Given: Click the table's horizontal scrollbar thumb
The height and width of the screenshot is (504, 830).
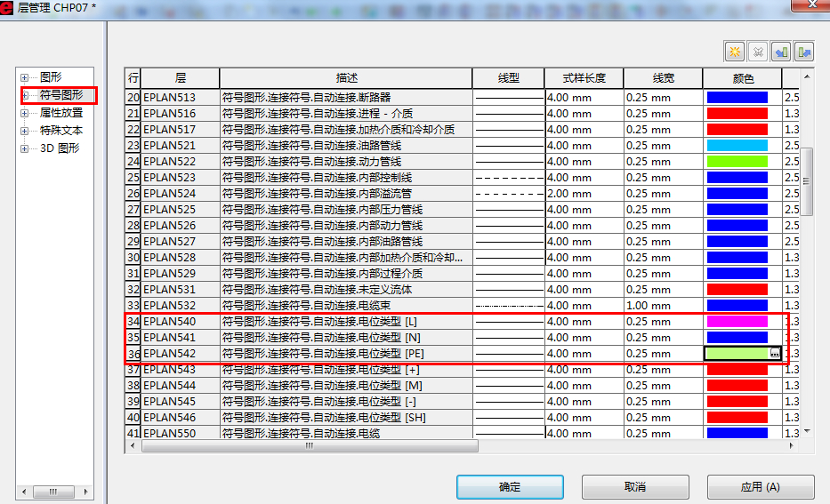Looking at the screenshot, I should point(310,446).
